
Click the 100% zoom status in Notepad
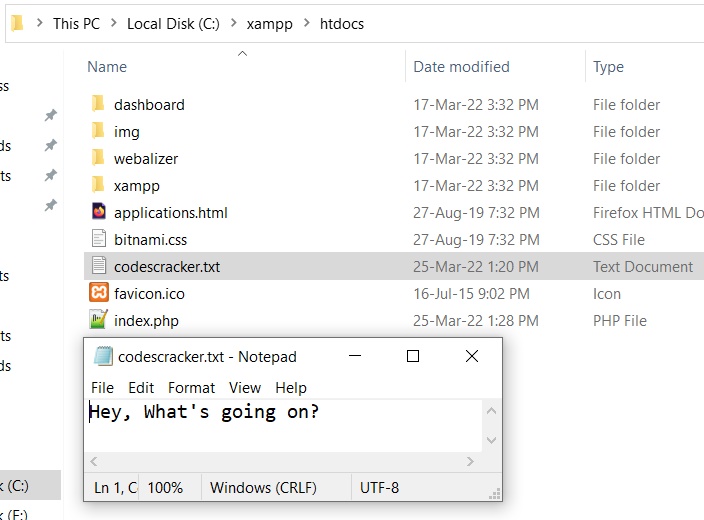[x=165, y=488]
